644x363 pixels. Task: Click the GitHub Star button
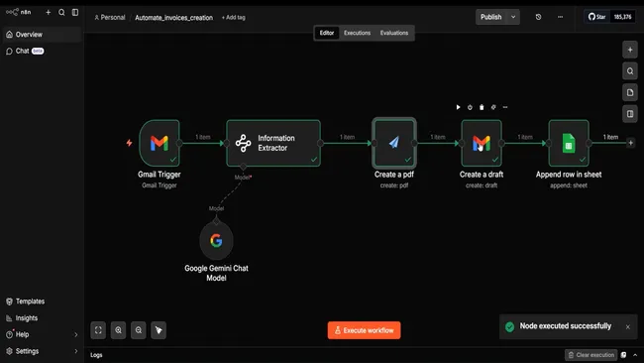(596, 17)
